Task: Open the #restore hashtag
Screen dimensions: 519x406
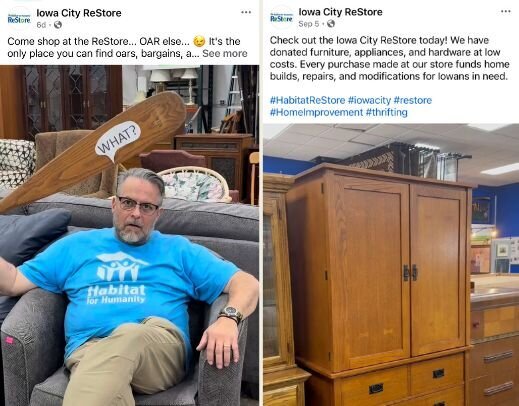Action: click(413, 100)
